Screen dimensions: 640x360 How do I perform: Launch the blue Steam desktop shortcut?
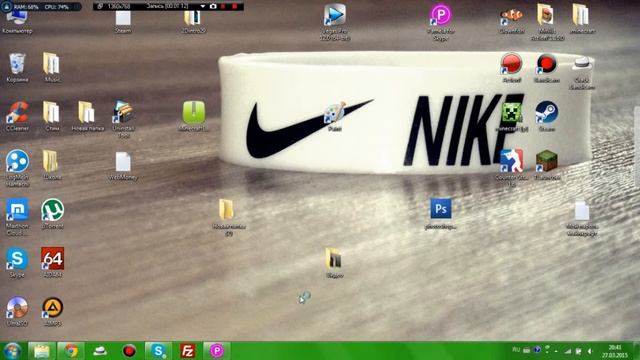coord(547,116)
